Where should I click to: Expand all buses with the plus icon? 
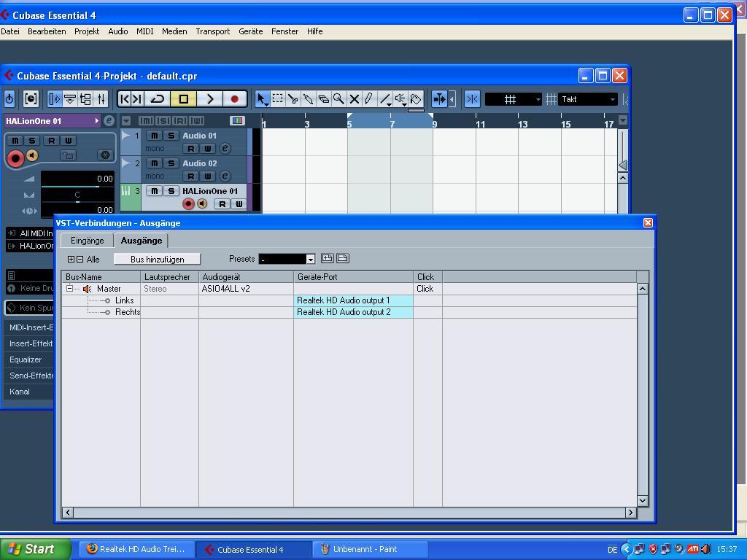pos(71,260)
